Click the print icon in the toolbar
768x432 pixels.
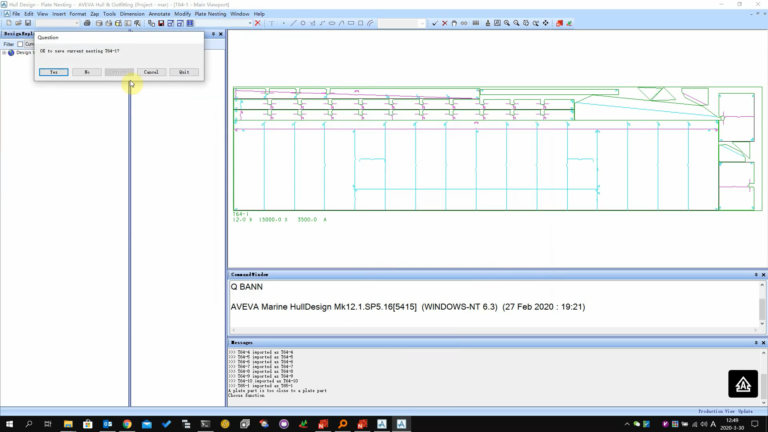pyautogui.click(x=87, y=23)
